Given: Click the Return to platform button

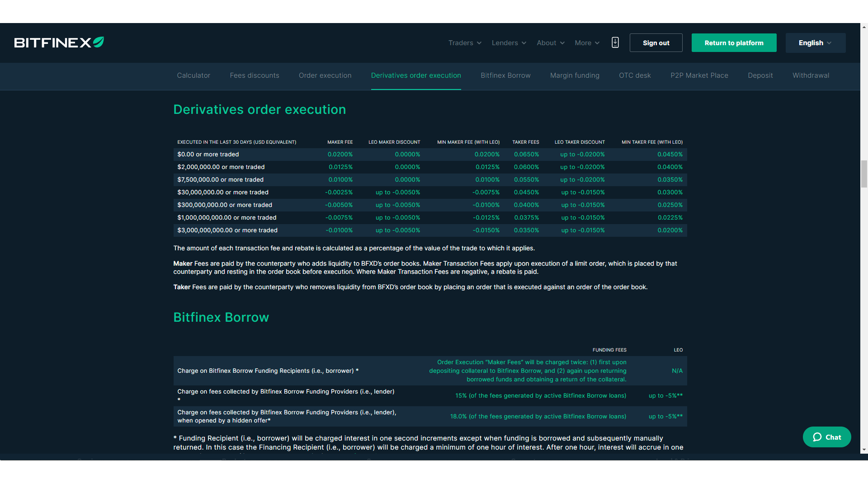Looking at the screenshot, I should click(734, 42).
